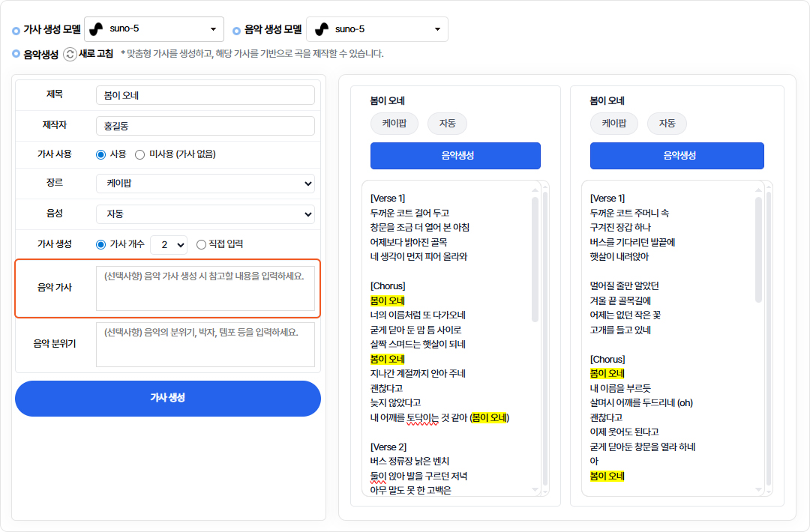Screen dimensions: 810x532
Task: Click the Suno logo in 가사 생성 모델
Action: [x=97, y=29]
